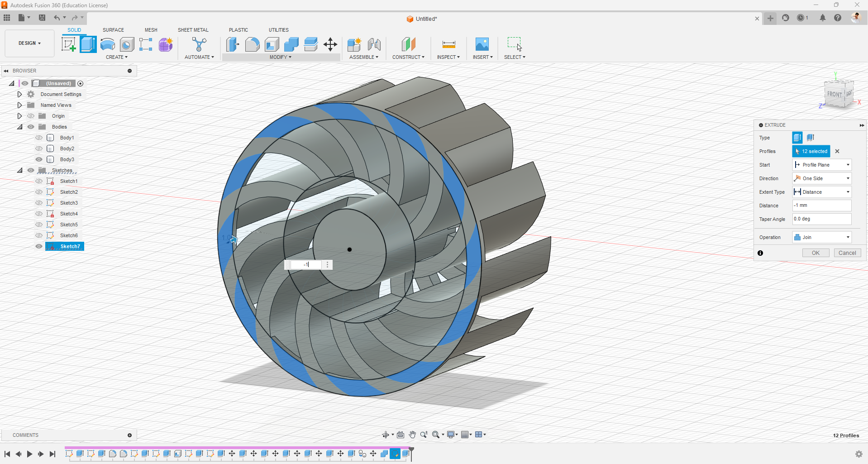The image size is (868, 464).
Task: Open the Operation dropdown (Join)
Action: (822, 237)
